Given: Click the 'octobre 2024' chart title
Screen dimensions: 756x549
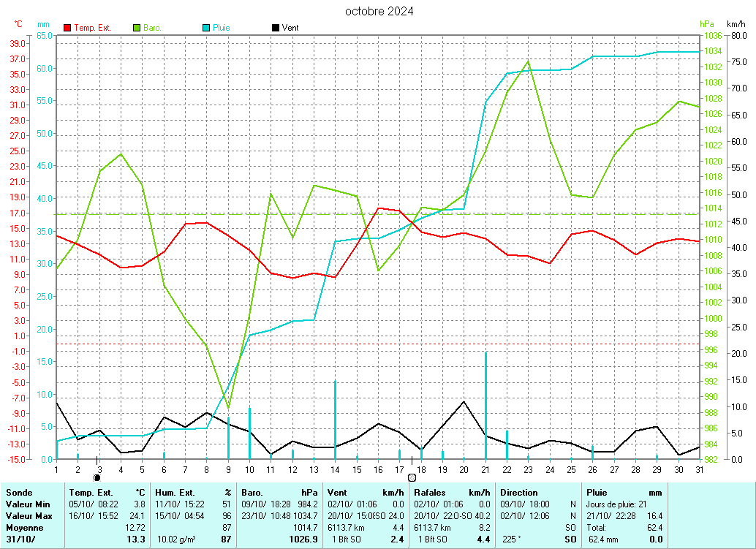Looking at the screenshot, I should click(x=379, y=11).
